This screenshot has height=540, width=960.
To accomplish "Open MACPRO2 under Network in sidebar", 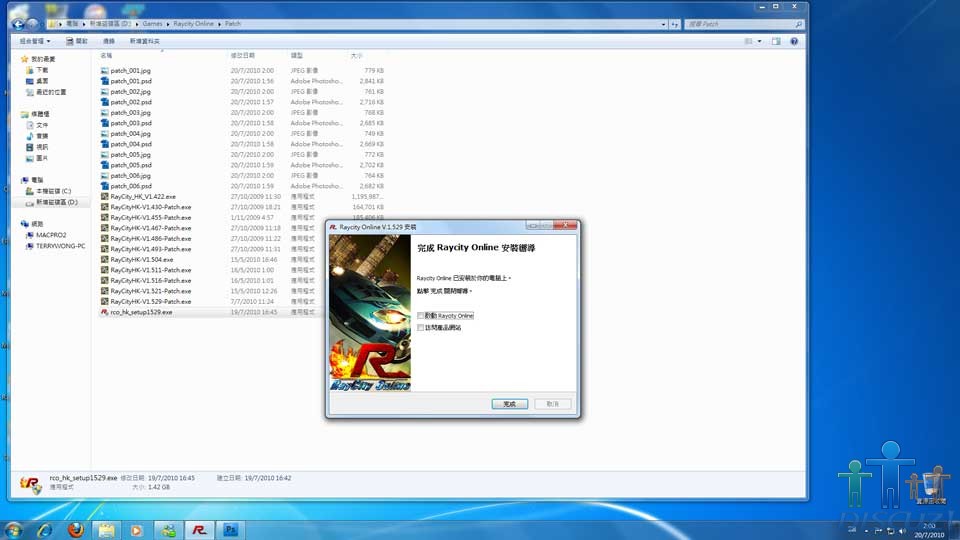I will pos(46,235).
